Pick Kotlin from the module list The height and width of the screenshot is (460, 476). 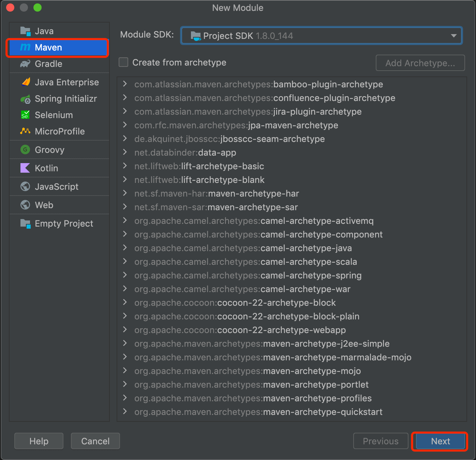click(x=59, y=168)
